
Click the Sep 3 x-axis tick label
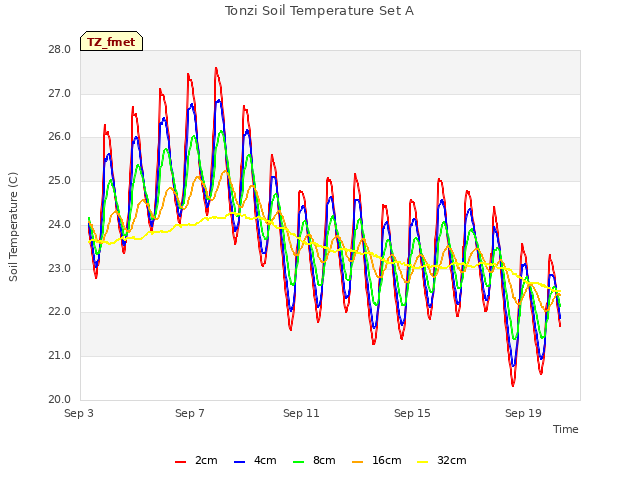click(x=79, y=413)
